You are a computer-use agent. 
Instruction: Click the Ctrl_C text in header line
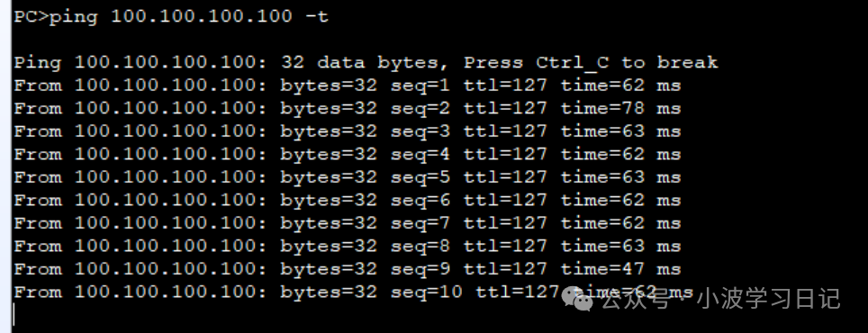pos(573,62)
